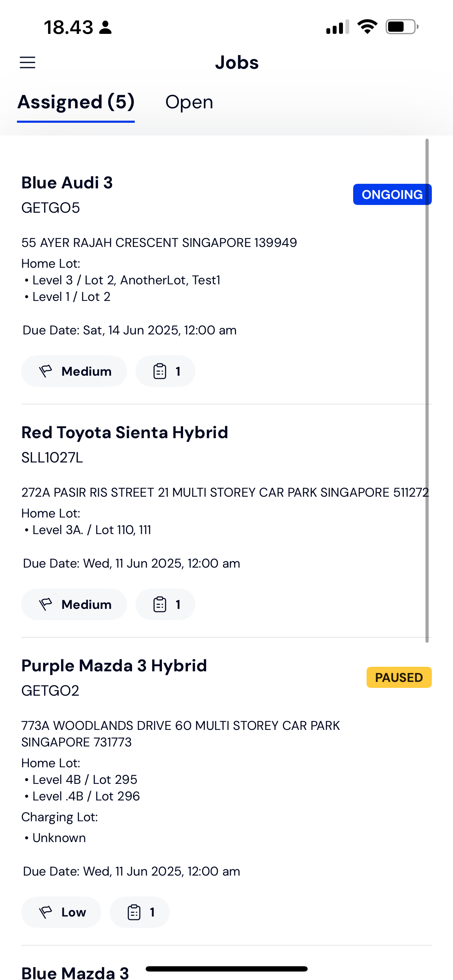The width and height of the screenshot is (453, 980).
Task: Select the Assigned (5) tab
Action: (x=76, y=102)
